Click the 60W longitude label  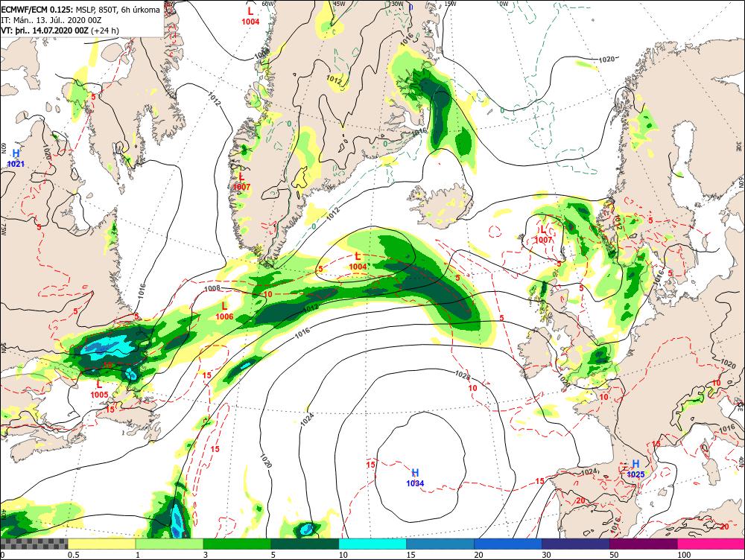[x=268, y=3]
